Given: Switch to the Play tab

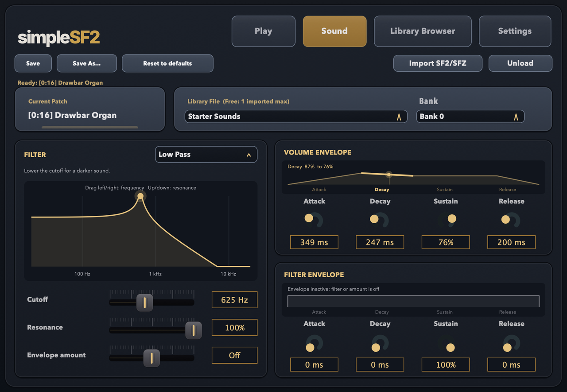Looking at the screenshot, I should click(264, 31).
